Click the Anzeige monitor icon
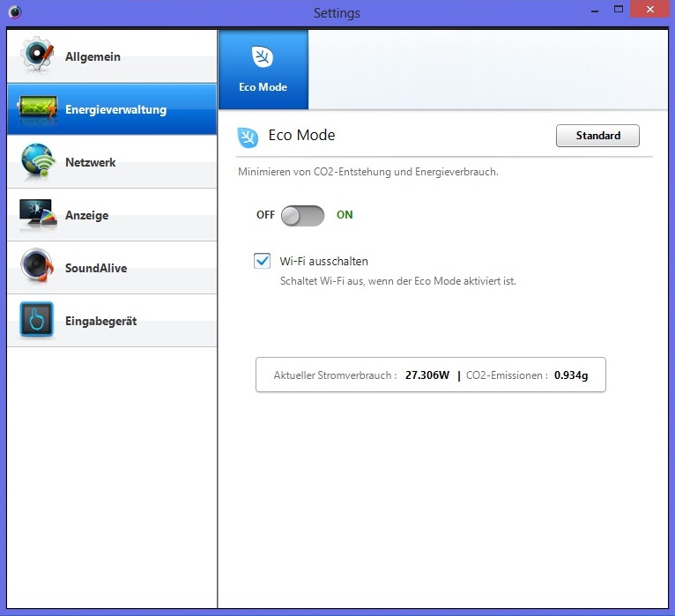Viewport: 675px width, 616px height. pyautogui.click(x=38, y=213)
